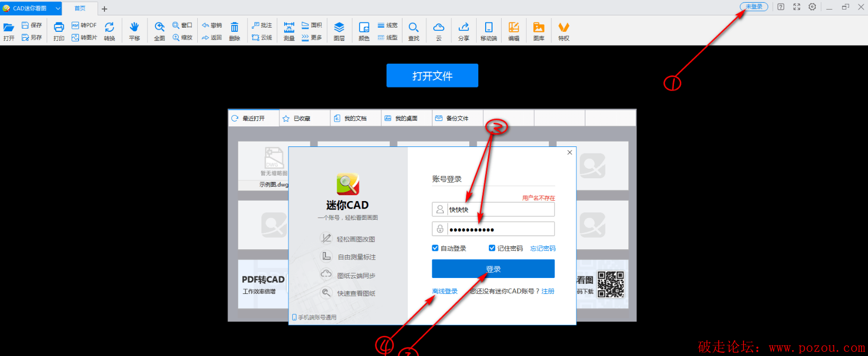Screen dimensions: 868x356
Task: Open the 颜色 color tool
Action: tap(364, 31)
